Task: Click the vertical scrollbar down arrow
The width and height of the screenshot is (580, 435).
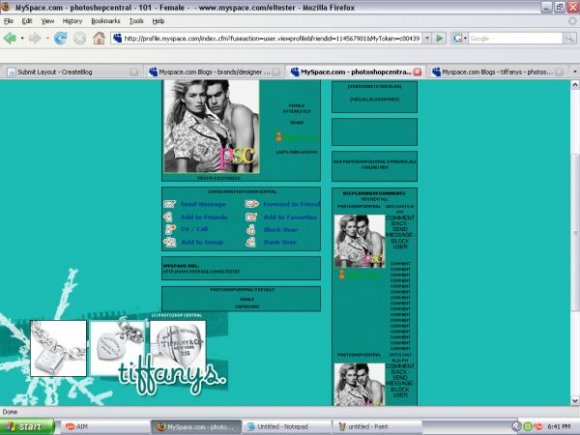Action: point(575,401)
